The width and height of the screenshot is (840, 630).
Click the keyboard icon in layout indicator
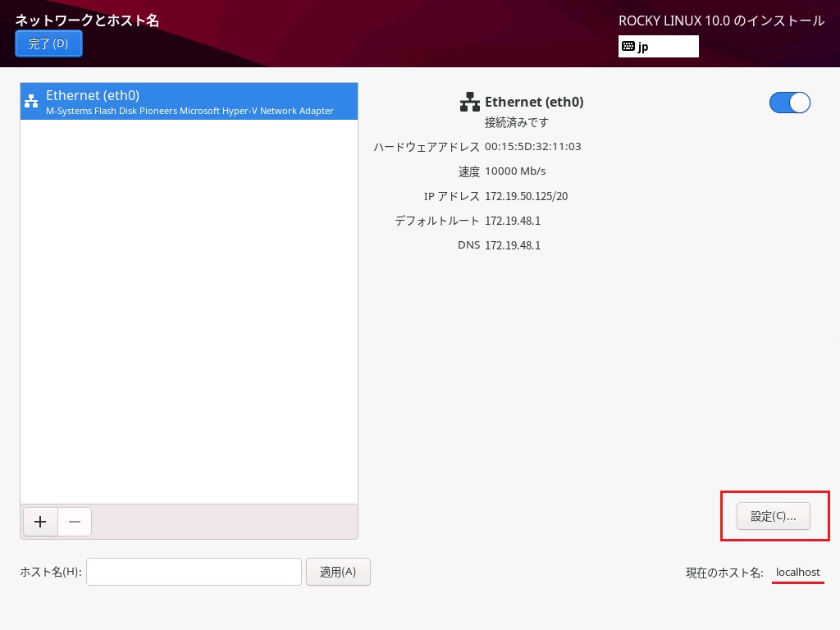(628, 47)
